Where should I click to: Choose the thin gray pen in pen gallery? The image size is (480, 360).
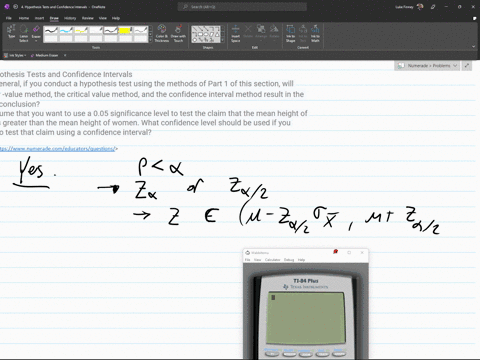click(141, 30)
